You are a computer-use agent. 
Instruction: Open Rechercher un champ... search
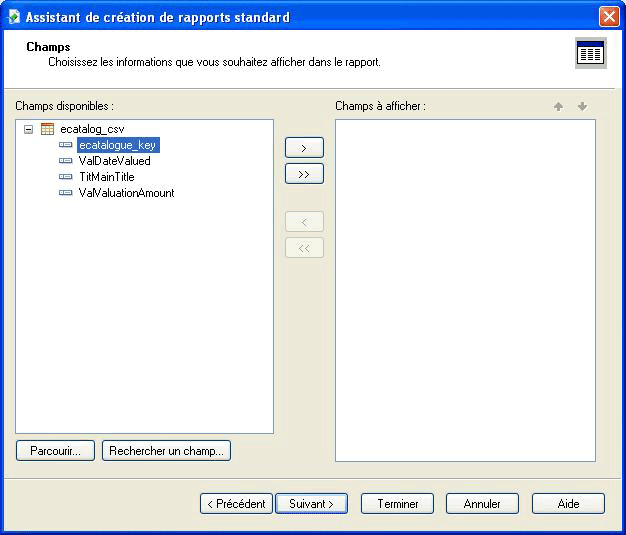(x=166, y=451)
